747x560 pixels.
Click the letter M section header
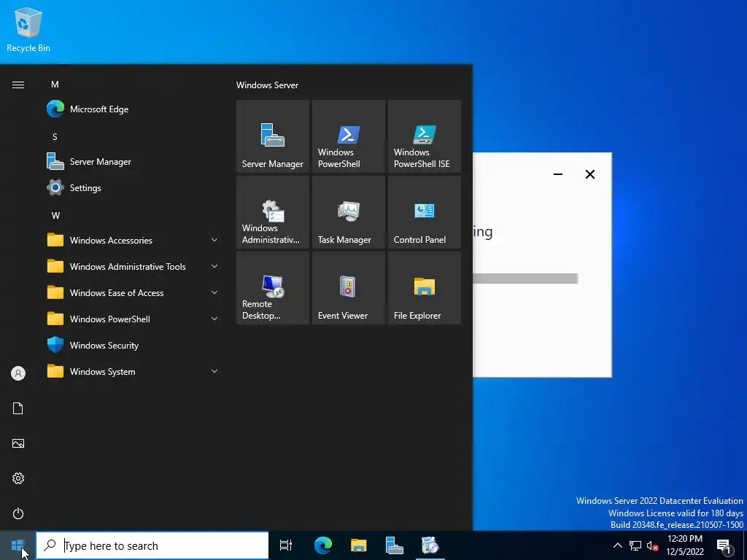55,85
